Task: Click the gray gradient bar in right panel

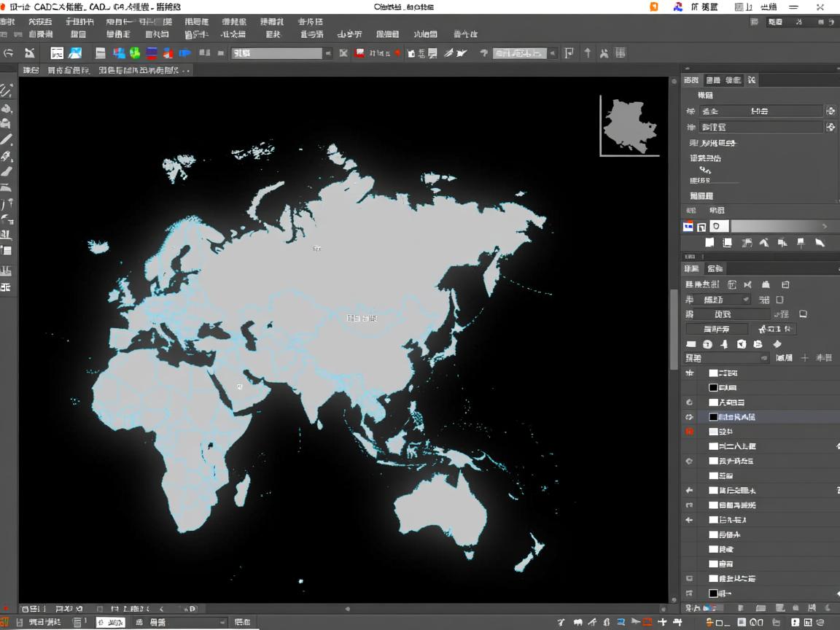Action: [777, 227]
